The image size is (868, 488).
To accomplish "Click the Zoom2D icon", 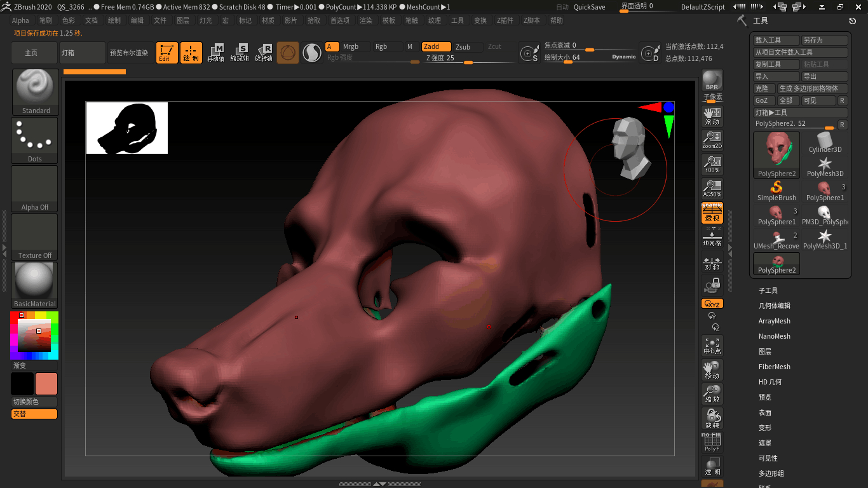I will pos(712,140).
